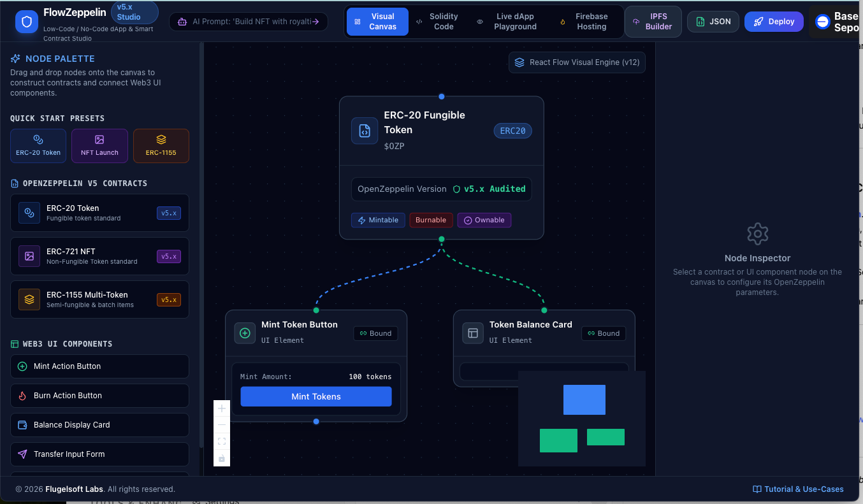Image resolution: width=863 pixels, height=504 pixels.
Task: Zoom in on the canvas
Action: point(222,408)
